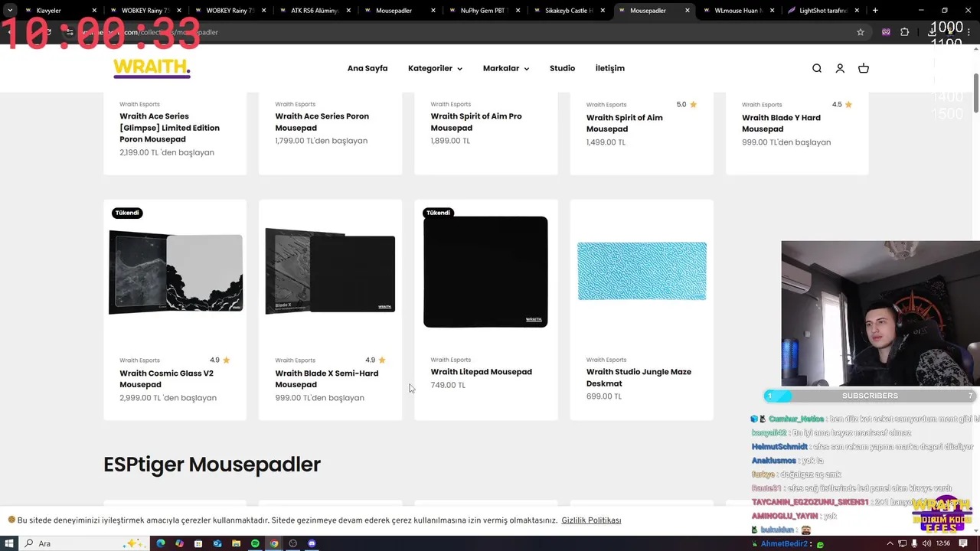
Task: Click the 5.0 star rating
Action: tap(687, 105)
